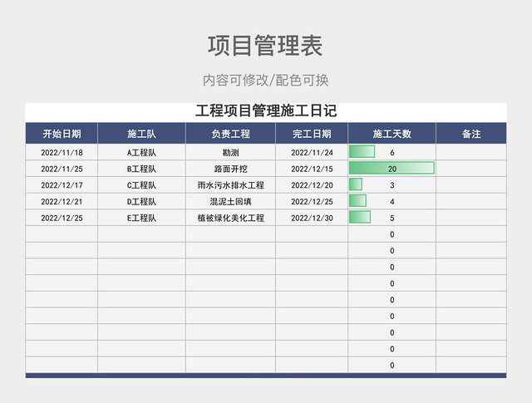Click the 路面开挖 project cell
Screen dimensions: 532x403
(x=231, y=169)
